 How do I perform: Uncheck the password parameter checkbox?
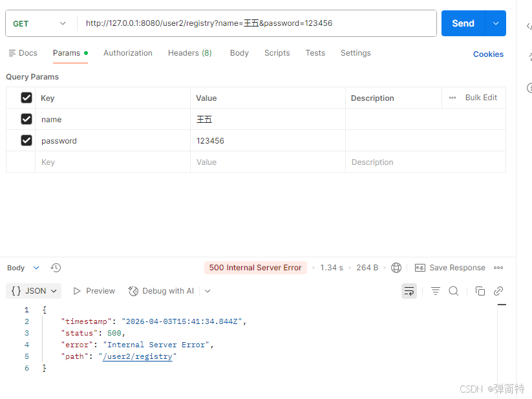point(27,140)
